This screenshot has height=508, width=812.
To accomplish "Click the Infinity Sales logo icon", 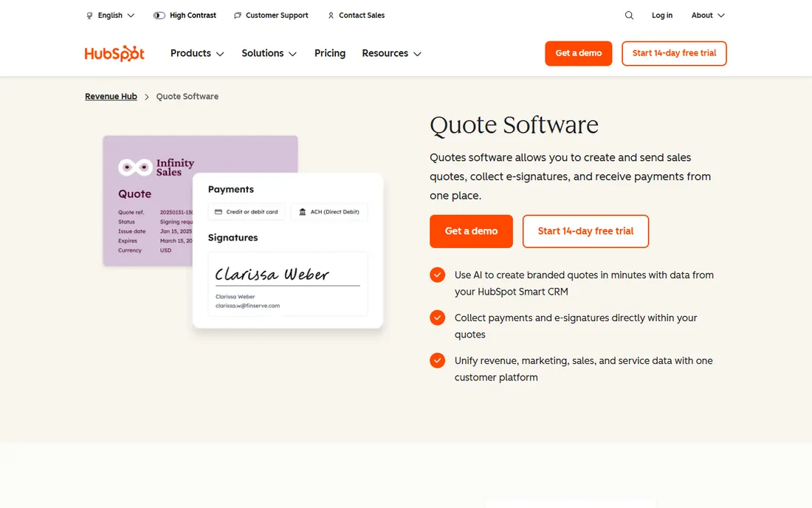I will pyautogui.click(x=135, y=168).
